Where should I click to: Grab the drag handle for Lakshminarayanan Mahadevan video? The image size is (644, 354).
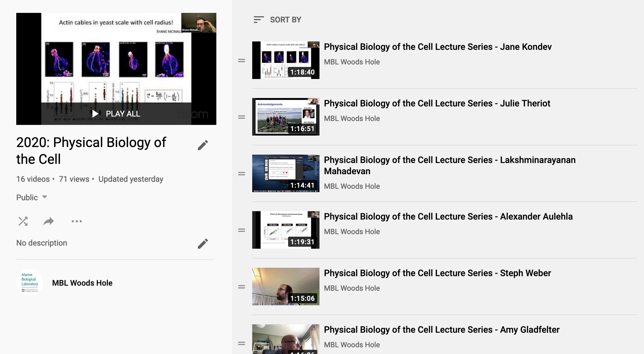click(x=242, y=174)
